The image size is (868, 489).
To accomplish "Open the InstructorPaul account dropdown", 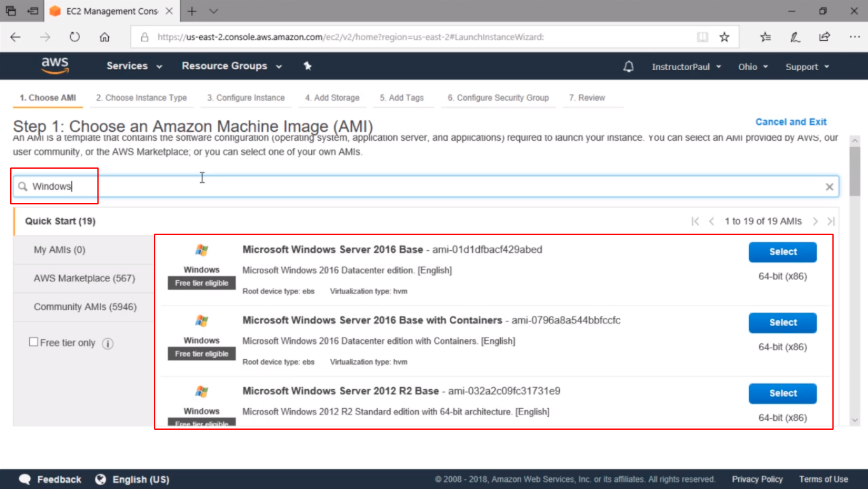I will pos(687,67).
